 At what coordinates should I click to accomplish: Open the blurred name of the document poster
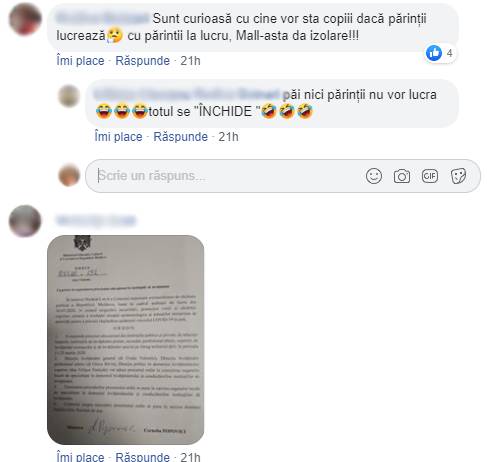coord(96,221)
